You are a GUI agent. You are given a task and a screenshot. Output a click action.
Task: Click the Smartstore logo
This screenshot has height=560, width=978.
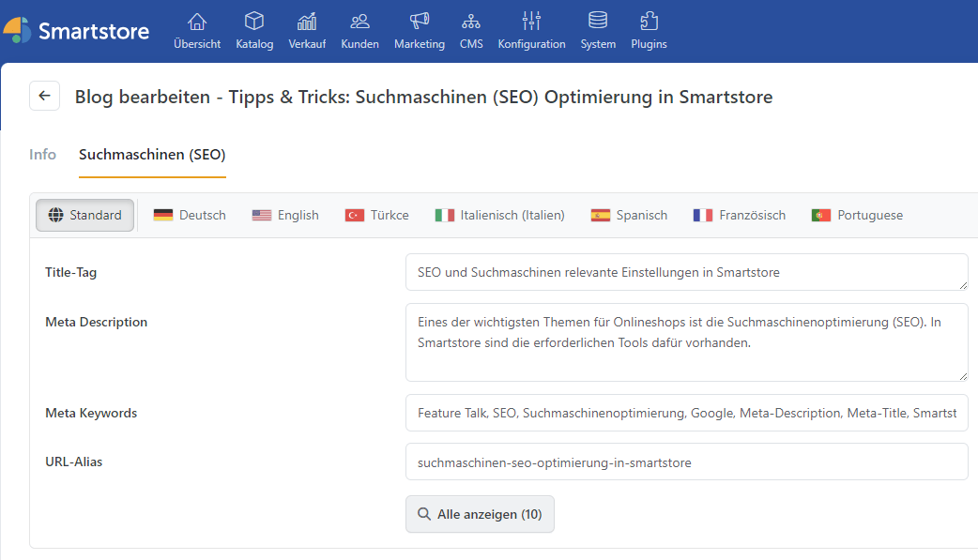pyautogui.click(x=76, y=31)
